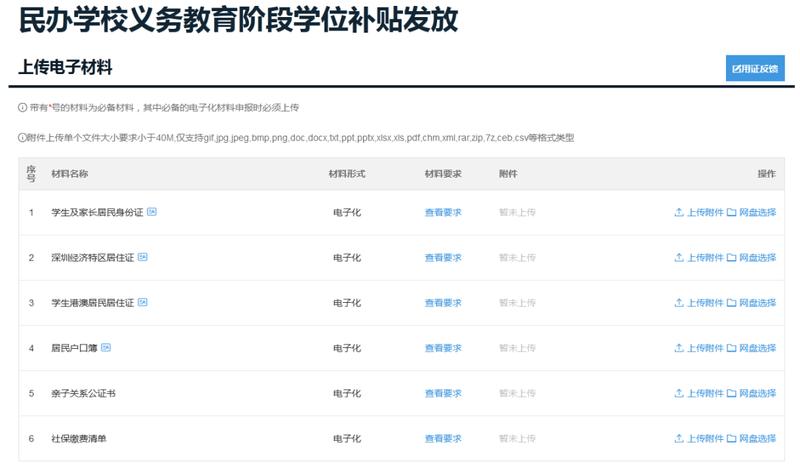
Task: Choose 网盘选择 for 深圳经济特区居住证
Action: pos(752,258)
